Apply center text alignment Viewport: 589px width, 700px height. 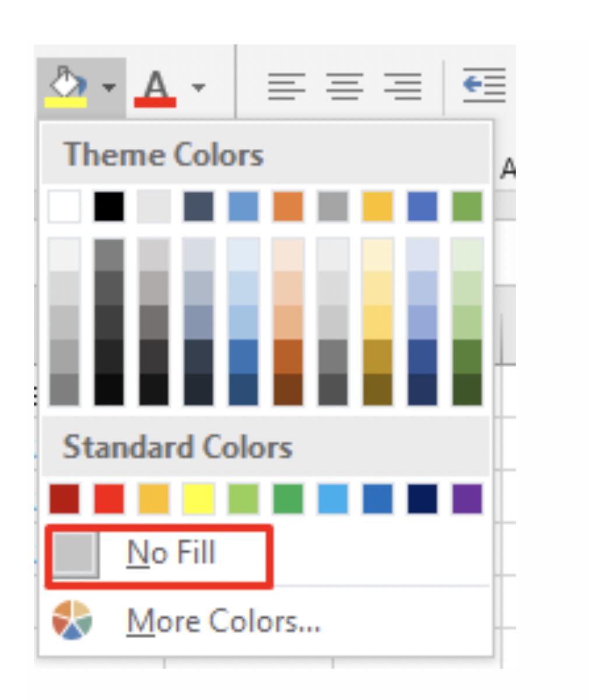point(345,85)
